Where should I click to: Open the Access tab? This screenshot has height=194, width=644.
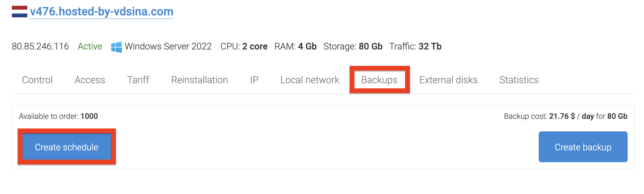tap(90, 80)
